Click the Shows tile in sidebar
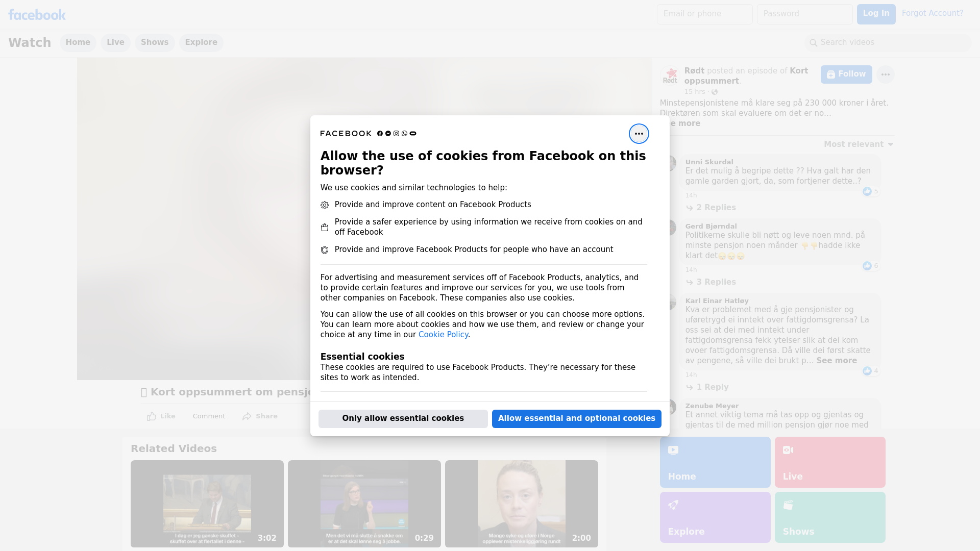980x551 pixels. [x=829, y=517]
